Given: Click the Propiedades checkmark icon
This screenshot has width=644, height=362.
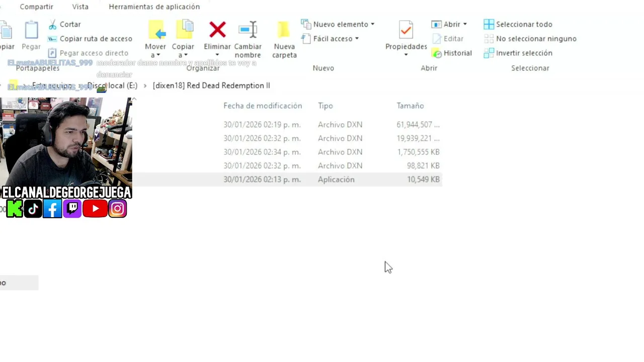Looking at the screenshot, I should (406, 30).
